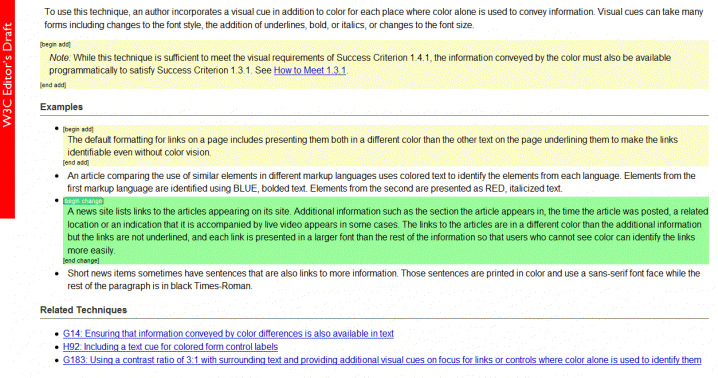
Task: Click the Short news items example paragraph
Action: [x=383, y=279]
